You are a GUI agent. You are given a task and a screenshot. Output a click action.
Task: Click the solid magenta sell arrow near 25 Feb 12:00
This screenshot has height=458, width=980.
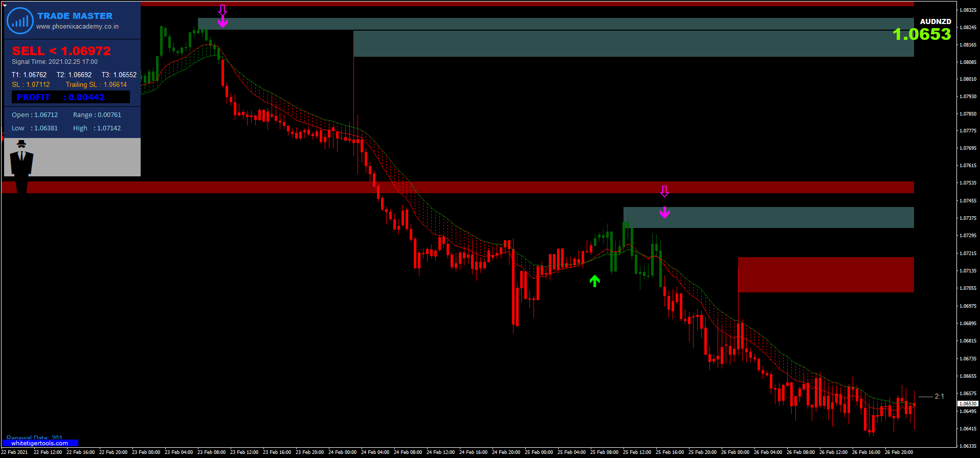(664, 212)
